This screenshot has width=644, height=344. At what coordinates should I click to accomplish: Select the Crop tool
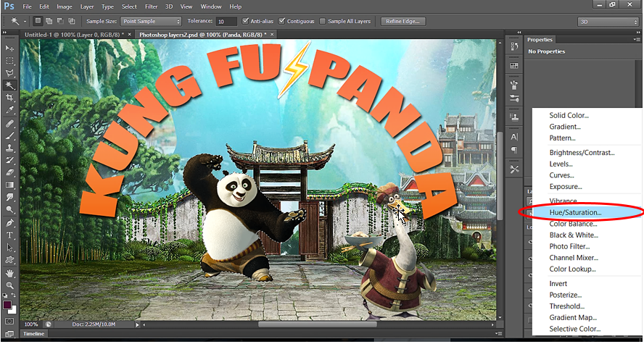click(x=9, y=98)
